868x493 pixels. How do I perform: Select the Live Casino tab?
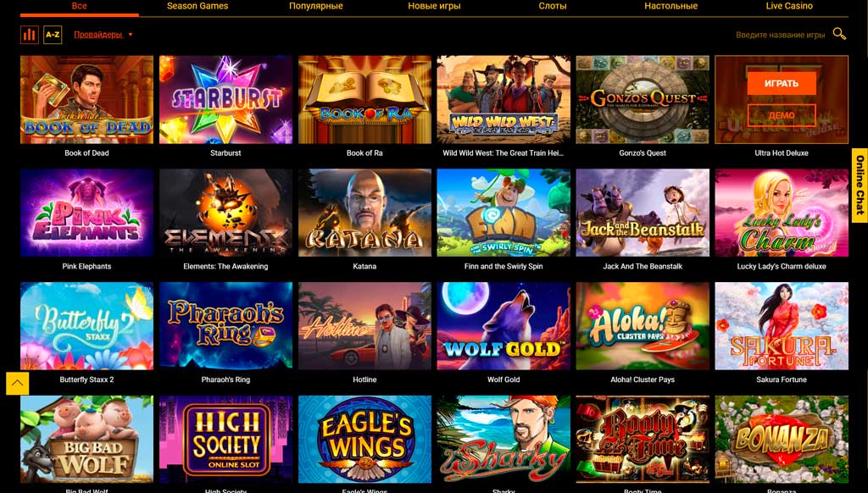[x=789, y=6]
